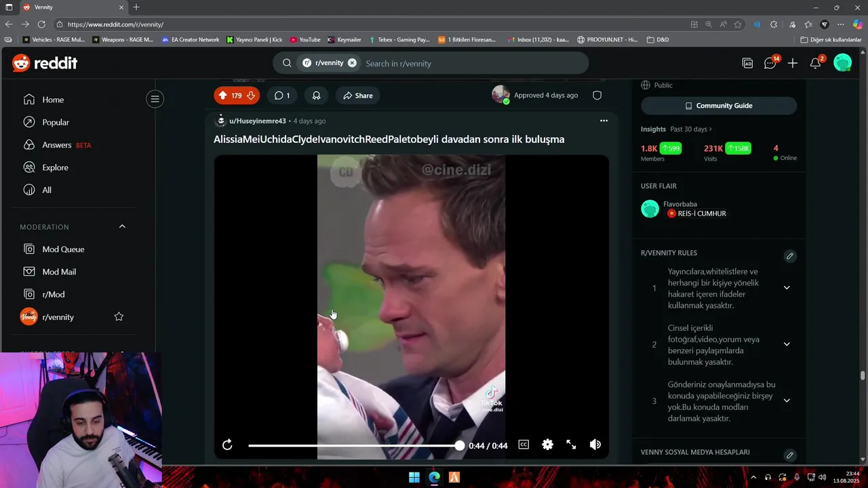The height and width of the screenshot is (488, 868).
Task: Edit r/vennity rules with pencil icon
Action: point(789,256)
